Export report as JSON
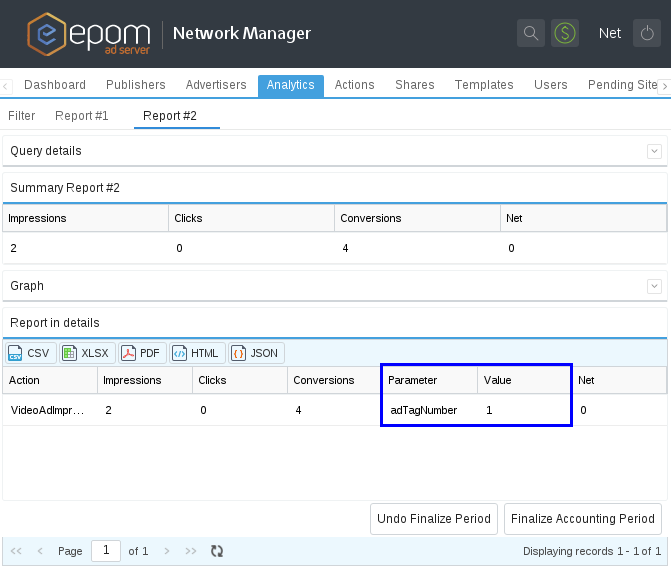The image size is (671, 569). (256, 353)
